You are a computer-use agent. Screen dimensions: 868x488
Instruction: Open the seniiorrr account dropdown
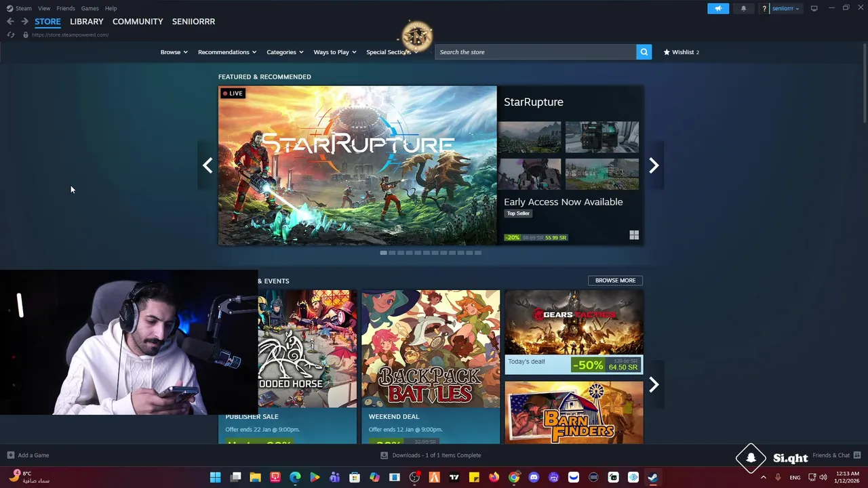pos(785,9)
